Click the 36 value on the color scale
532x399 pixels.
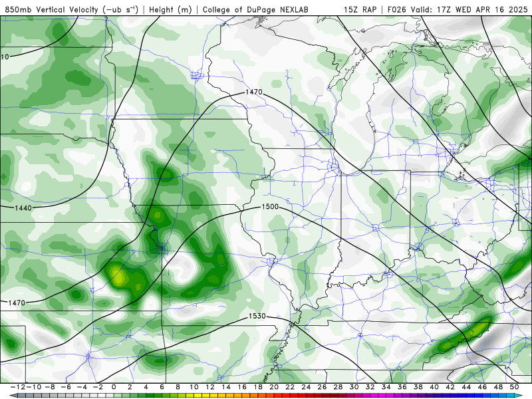(402, 387)
